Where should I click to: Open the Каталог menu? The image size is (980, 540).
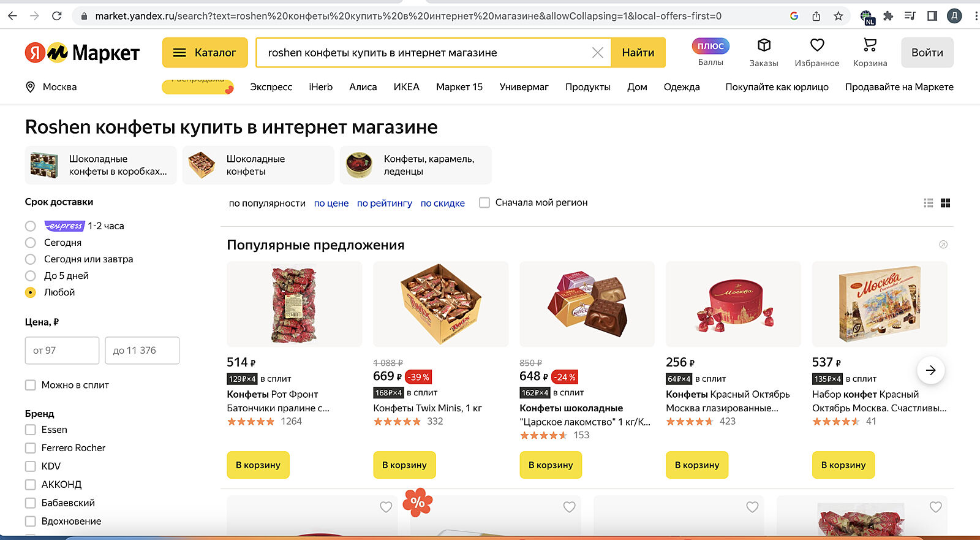click(205, 53)
